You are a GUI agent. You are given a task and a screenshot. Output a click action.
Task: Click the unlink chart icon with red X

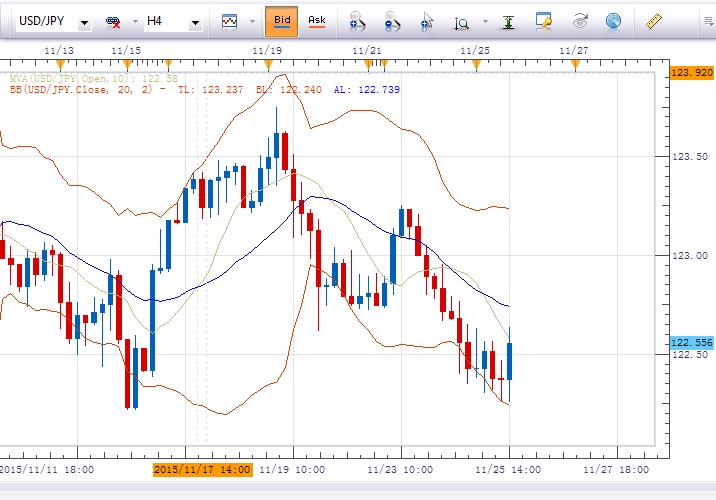113,21
